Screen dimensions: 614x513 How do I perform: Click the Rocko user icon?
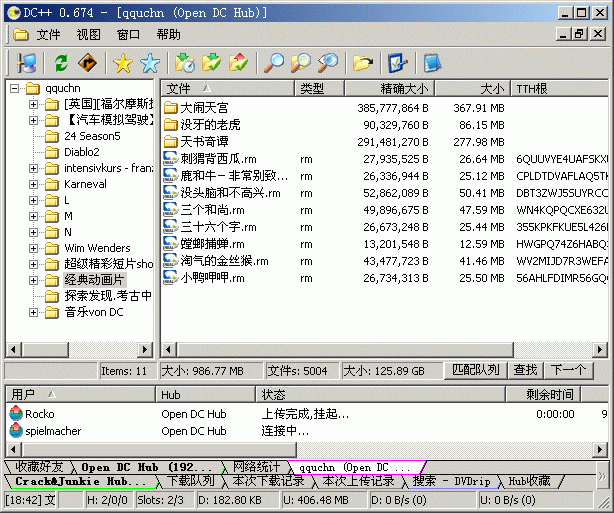point(16,413)
